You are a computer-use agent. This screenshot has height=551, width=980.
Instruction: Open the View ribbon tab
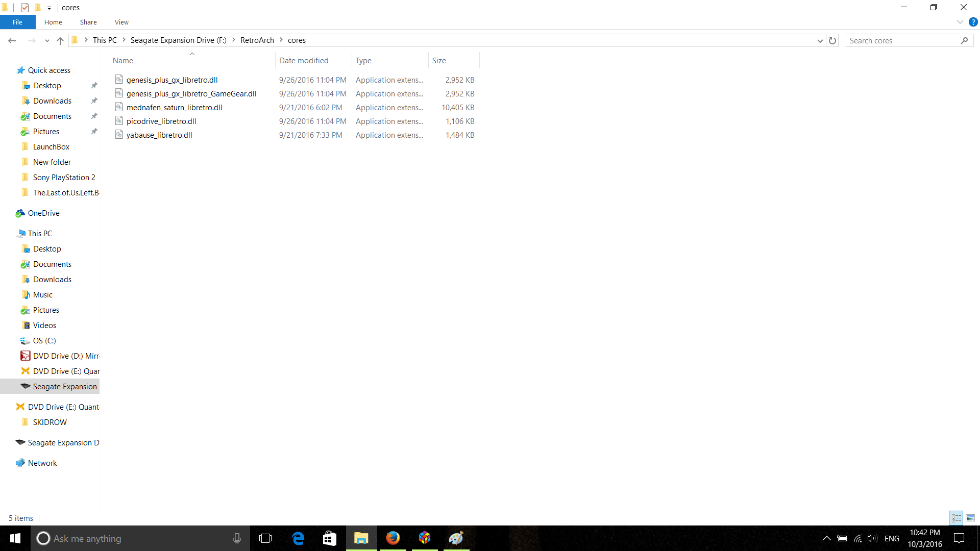click(x=121, y=22)
